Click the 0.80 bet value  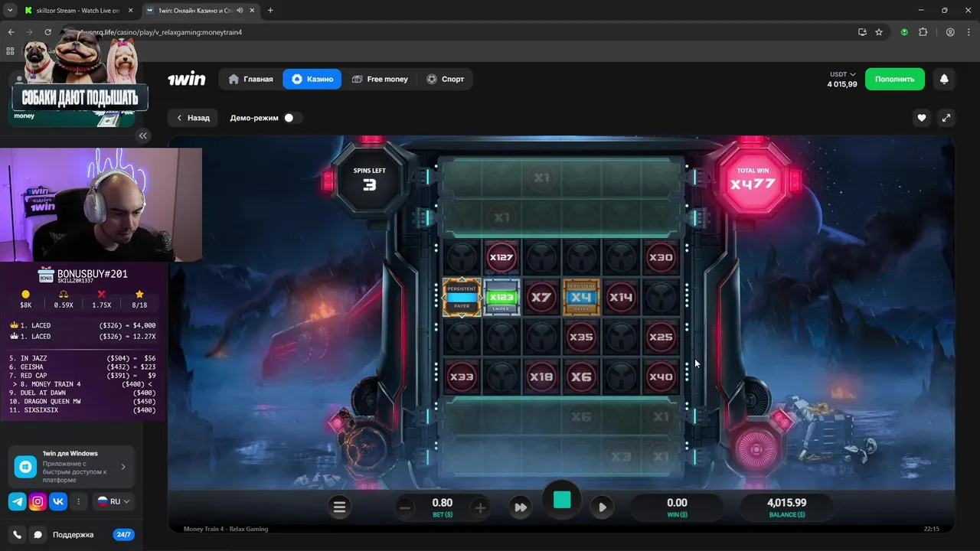click(x=443, y=503)
